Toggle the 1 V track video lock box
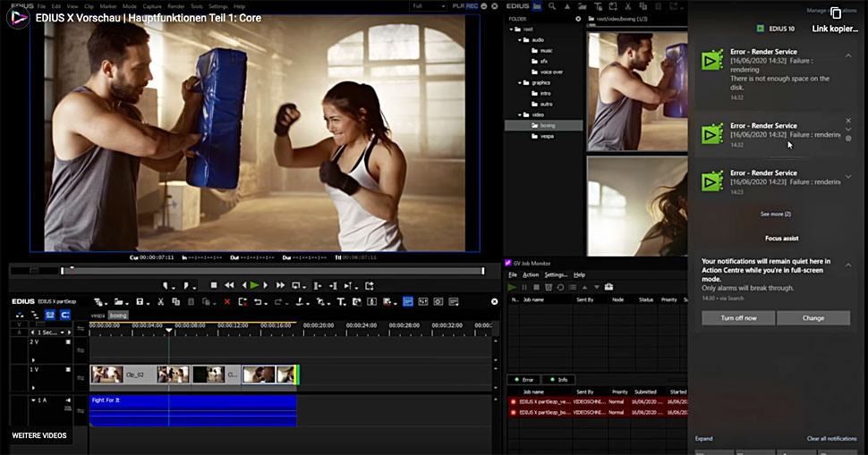The height and width of the screenshot is (455, 868). pos(68,369)
